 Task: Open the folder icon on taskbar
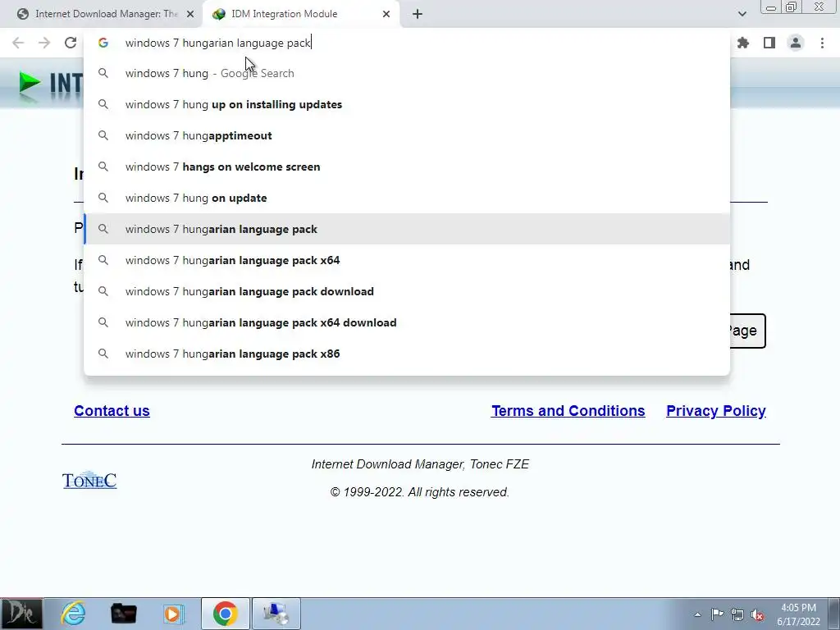(123, 614)
